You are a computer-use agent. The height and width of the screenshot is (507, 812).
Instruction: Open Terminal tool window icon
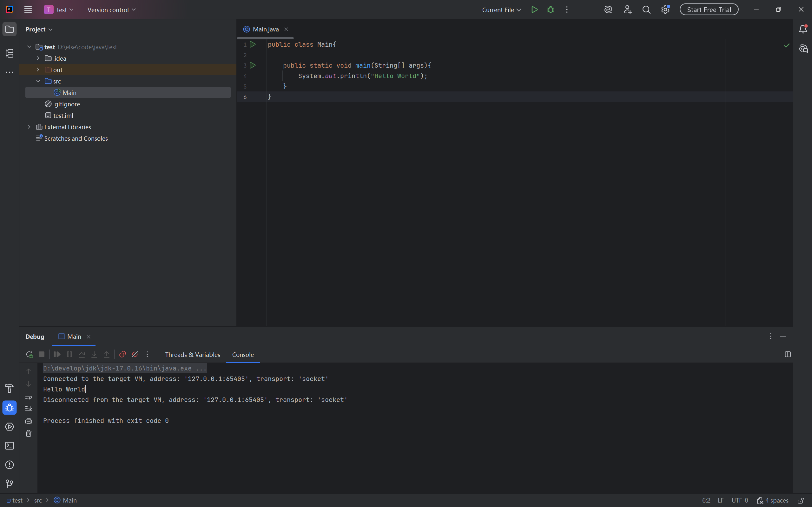coord(10,446)
